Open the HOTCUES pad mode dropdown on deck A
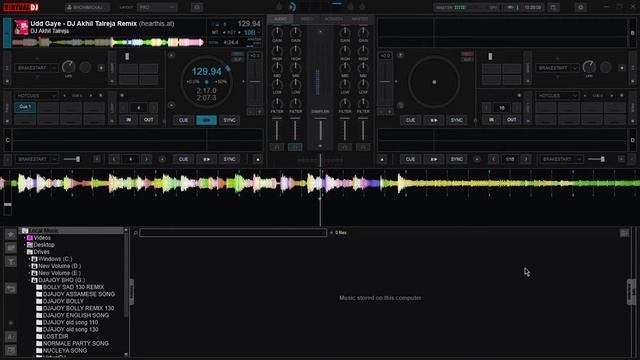The height and width of the screenshot is (360, 640). pos(36,96)
